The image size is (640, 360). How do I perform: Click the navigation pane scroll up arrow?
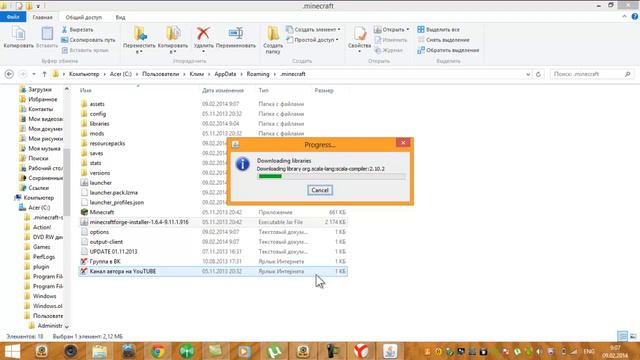67,89
